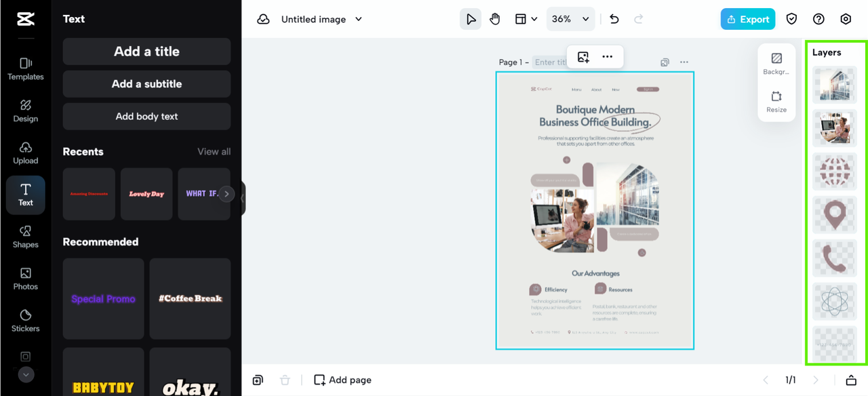Screen dimensions: 868x396
Task: Click the duplicate page icon on page header
Action: pyautogui.click(x=665, y=62)
